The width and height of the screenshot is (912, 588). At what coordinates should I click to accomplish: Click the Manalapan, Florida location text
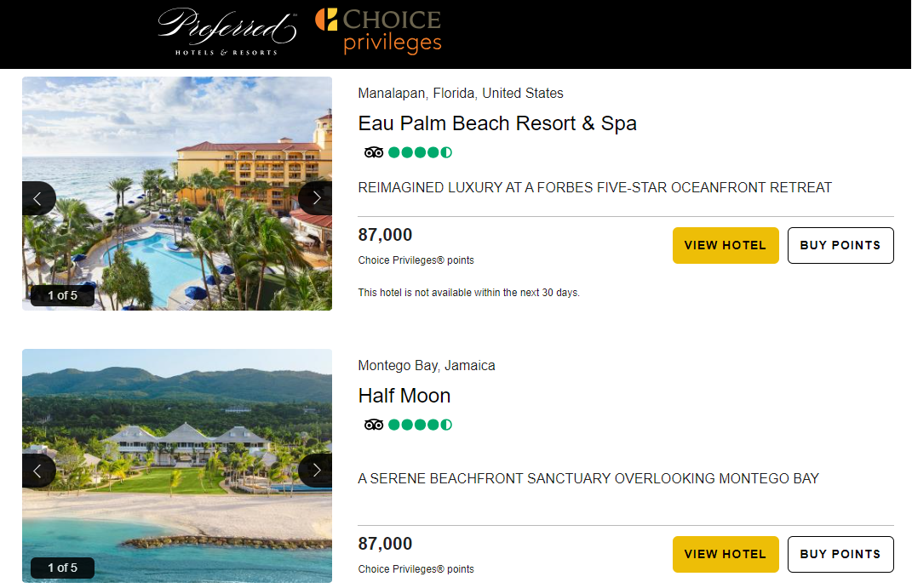(x=460, y=93)
